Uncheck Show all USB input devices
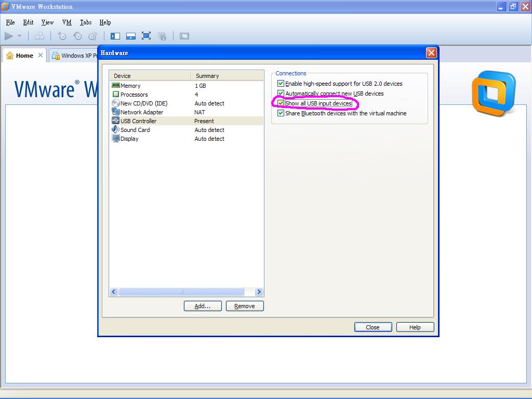Screen dimensions: 532x399 [281, 103]
